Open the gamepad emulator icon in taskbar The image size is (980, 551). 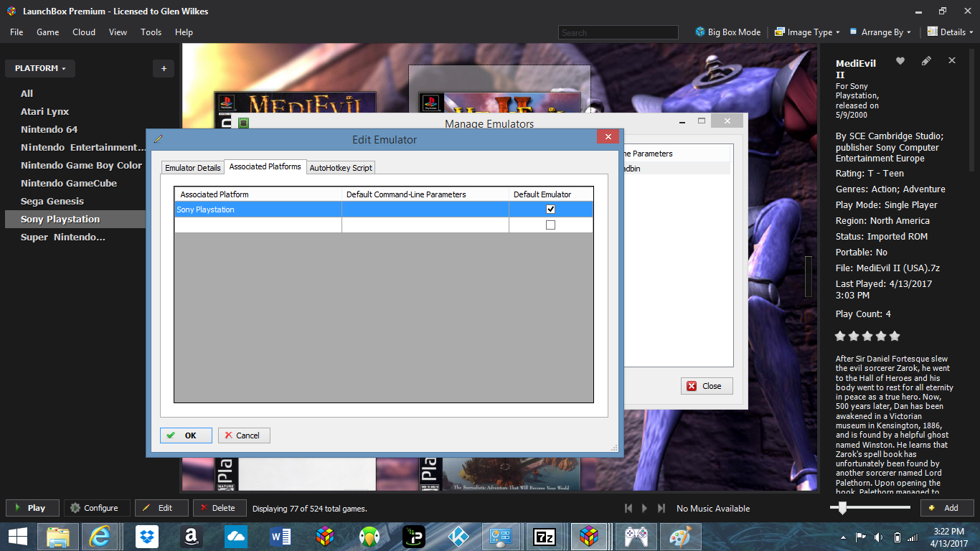point(636,536)
